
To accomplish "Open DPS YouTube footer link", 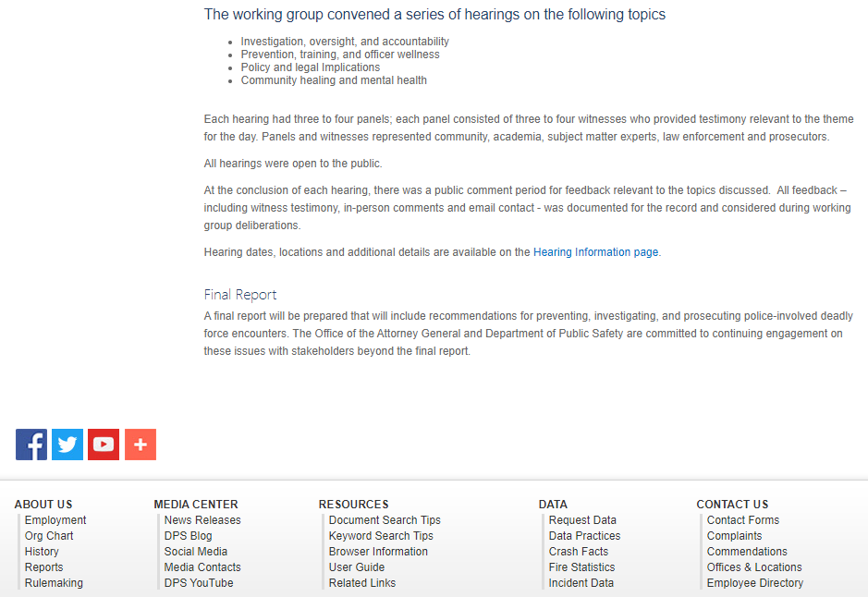I will (199, 582).
